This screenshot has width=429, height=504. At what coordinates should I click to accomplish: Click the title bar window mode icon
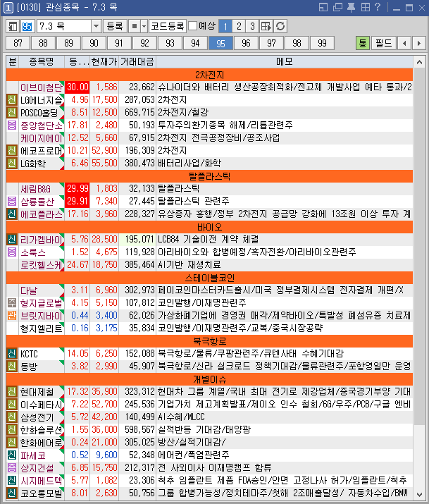point(323,7)
